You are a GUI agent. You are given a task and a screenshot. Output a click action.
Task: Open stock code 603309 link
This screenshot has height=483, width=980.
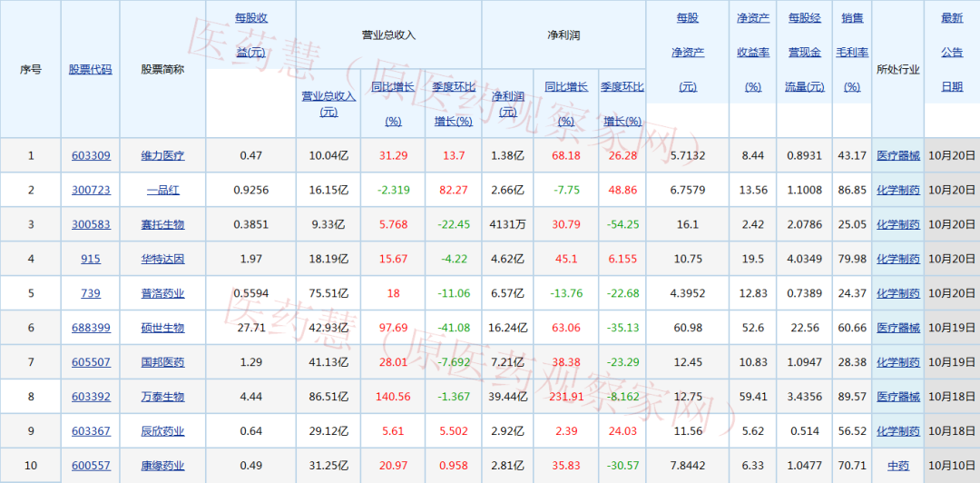pos(91,155)
